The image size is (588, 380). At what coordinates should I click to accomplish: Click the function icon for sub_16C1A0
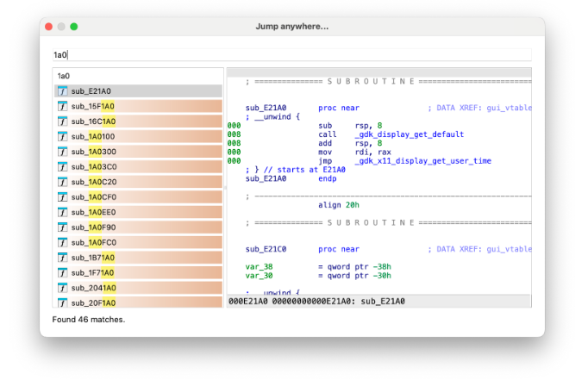click(63, 121)
